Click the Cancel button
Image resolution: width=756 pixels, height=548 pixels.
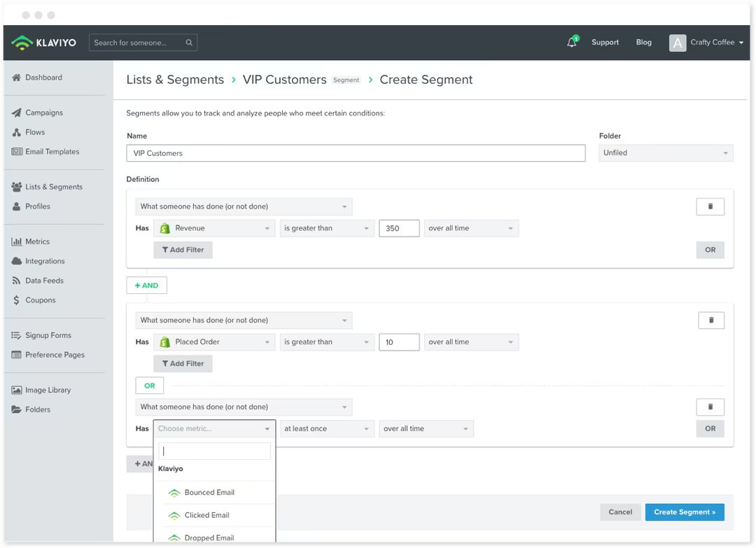[620, 512]
